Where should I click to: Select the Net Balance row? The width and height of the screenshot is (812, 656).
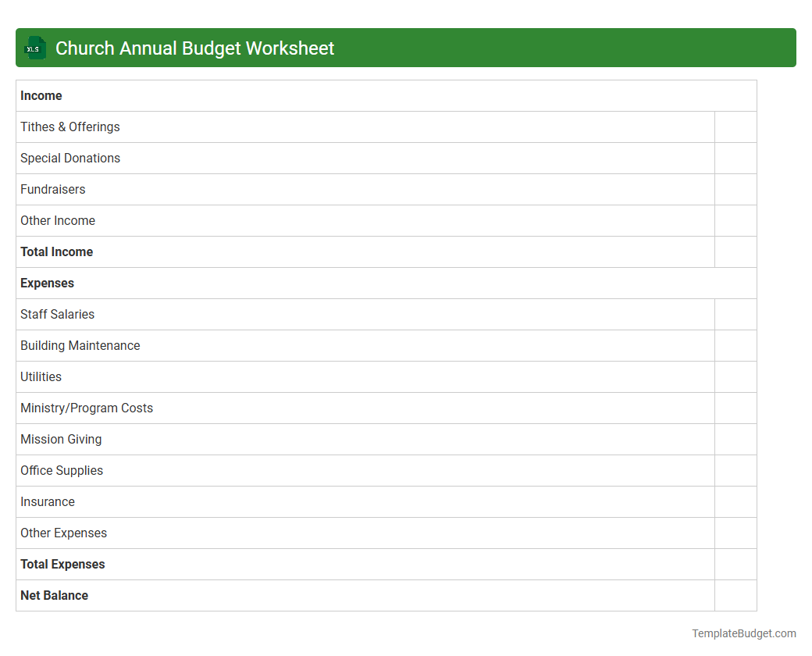pos(54,595)
